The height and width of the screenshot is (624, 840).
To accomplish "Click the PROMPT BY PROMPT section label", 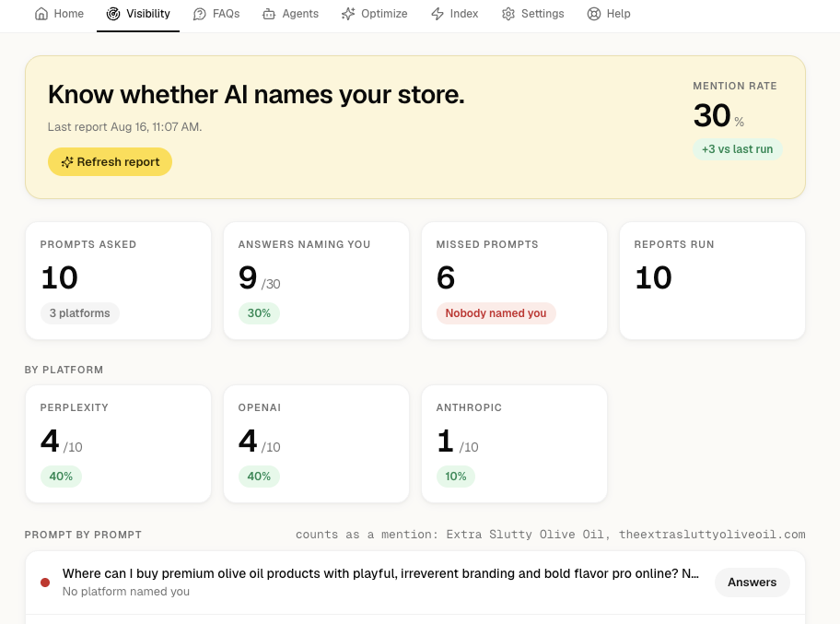I will point(83,535).
